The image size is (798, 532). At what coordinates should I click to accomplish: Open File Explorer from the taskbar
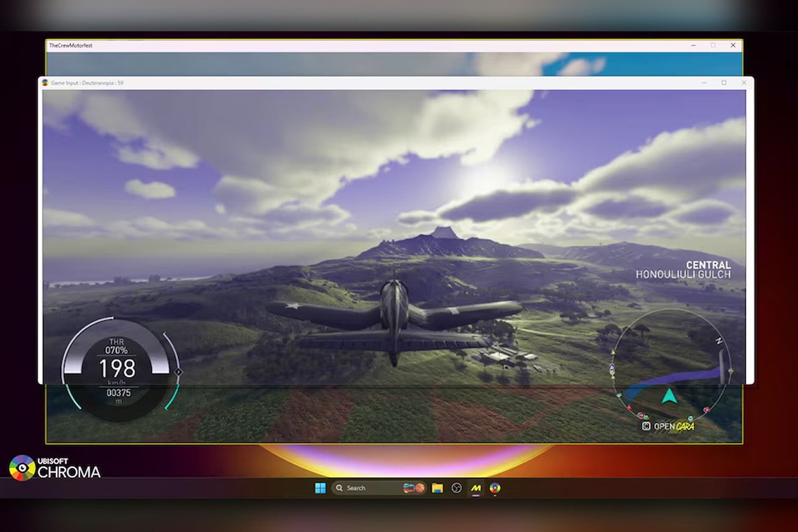437,488
